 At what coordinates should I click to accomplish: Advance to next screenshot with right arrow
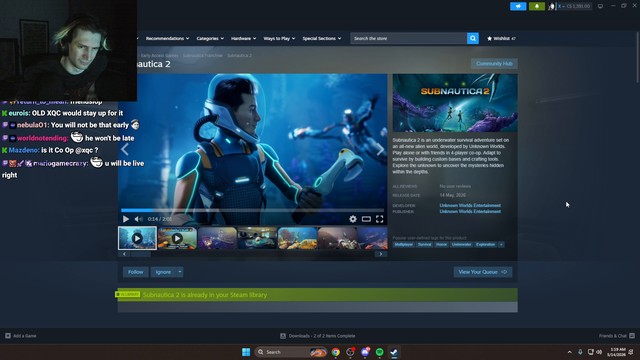pyautogui.click(x=380, y=150)
